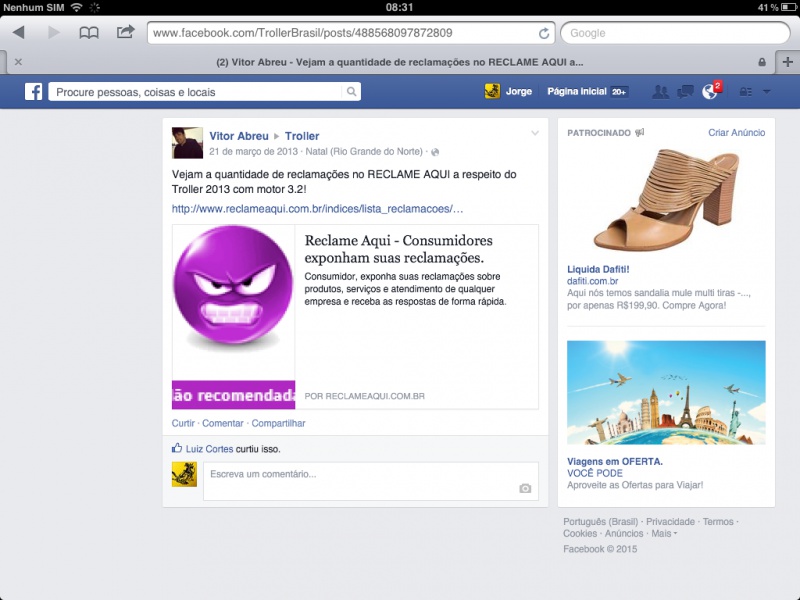
Task: Open Jorge's profile picture icon
Action: [x=492, y=91]
